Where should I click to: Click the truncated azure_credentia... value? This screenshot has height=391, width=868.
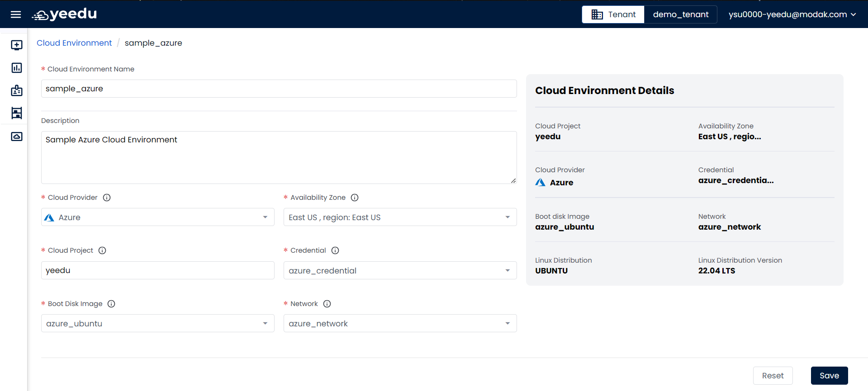736,180
